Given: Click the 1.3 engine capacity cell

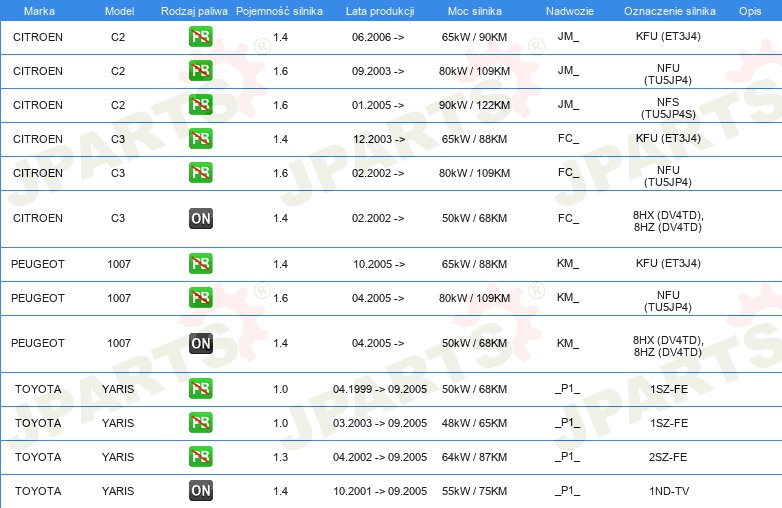Looking at the screenshot, I should pyautogui.click(x=280, y=457).
